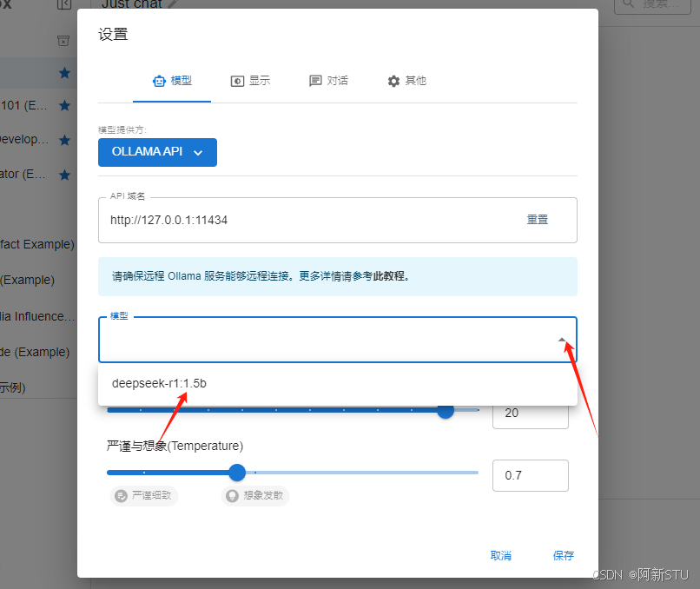The width and height of the screenshot is (700, 589).
Task: Click the star icon beside ator (E... chat
Action: pos(65,175)
